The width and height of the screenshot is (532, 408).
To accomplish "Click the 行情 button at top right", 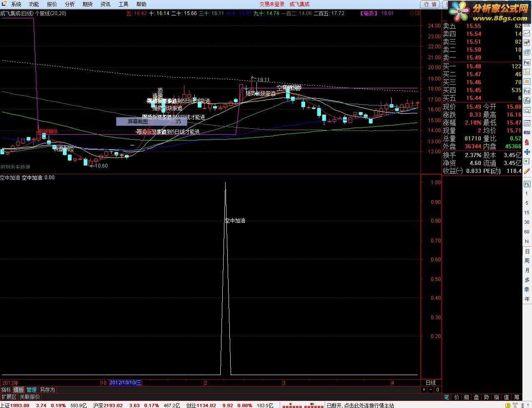I will coord(430,4).
